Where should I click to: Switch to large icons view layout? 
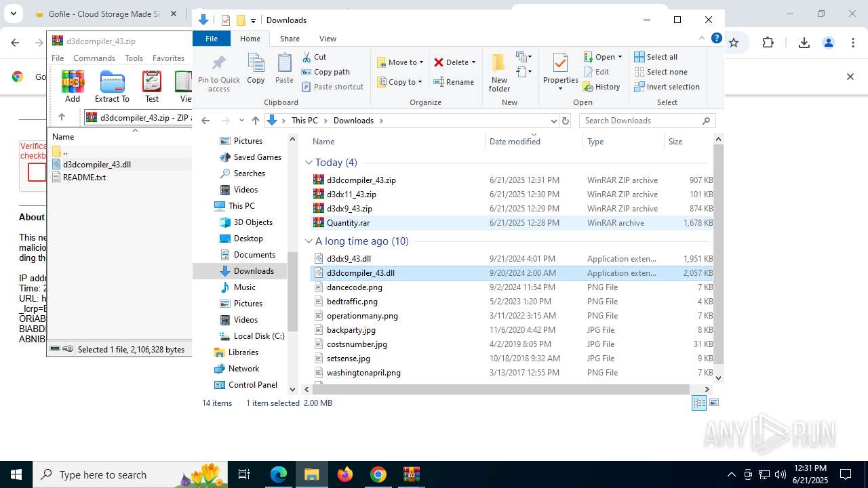click(713, 403)
